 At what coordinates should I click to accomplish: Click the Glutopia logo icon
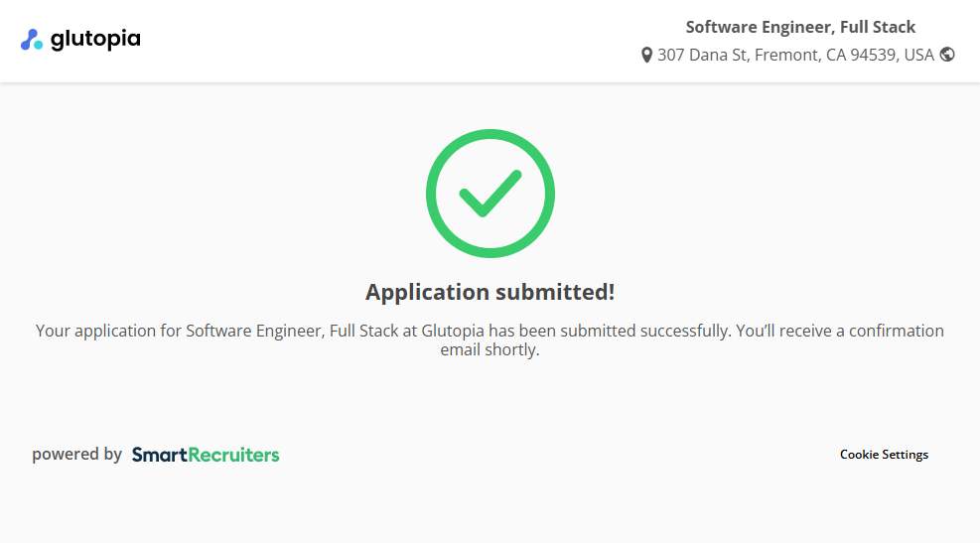coord(32,41)
